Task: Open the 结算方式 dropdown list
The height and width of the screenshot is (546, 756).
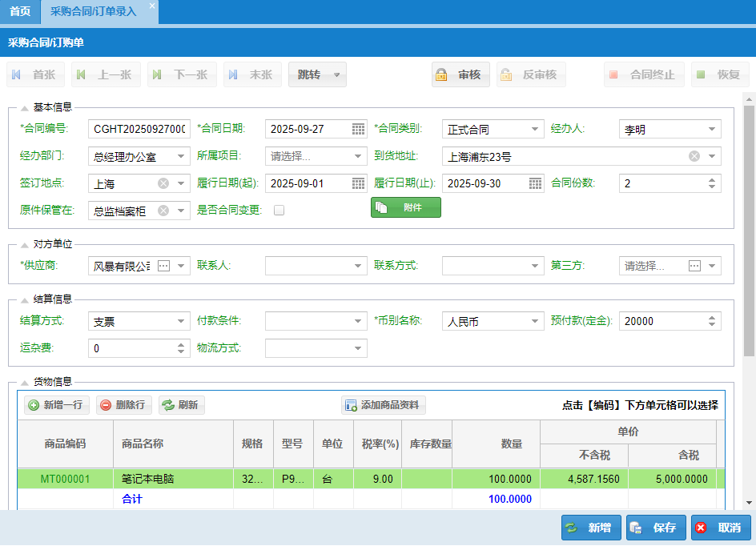Action: 181,322
